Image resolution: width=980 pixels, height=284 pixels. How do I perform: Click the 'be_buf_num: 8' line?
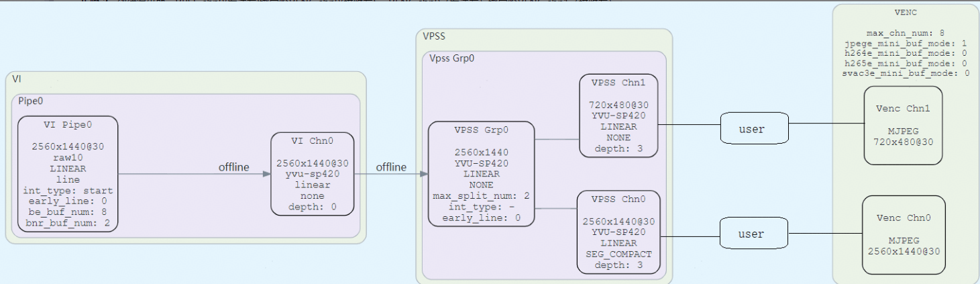68,211
